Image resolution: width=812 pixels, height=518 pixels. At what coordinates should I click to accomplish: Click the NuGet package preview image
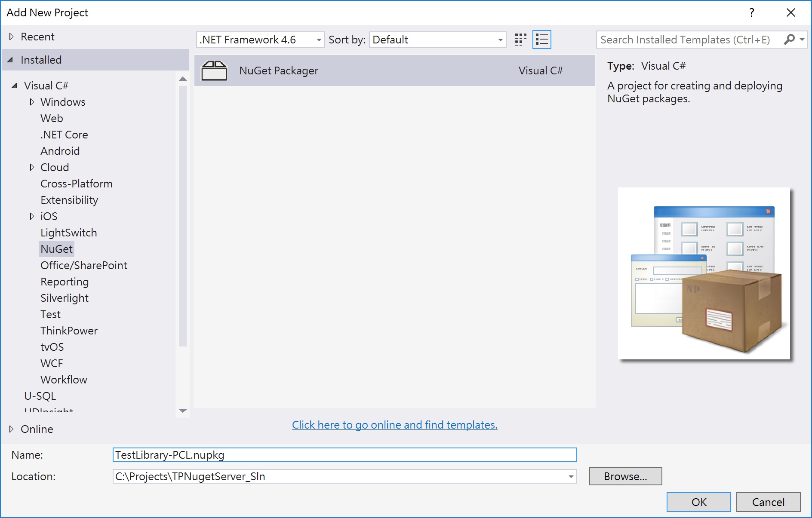[x=704, y=273]
